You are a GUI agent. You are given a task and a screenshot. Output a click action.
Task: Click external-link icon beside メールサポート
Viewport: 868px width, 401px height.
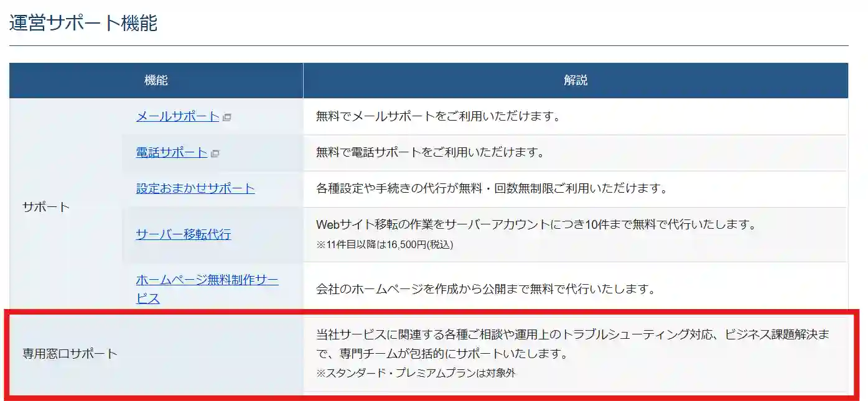(227, 117)
